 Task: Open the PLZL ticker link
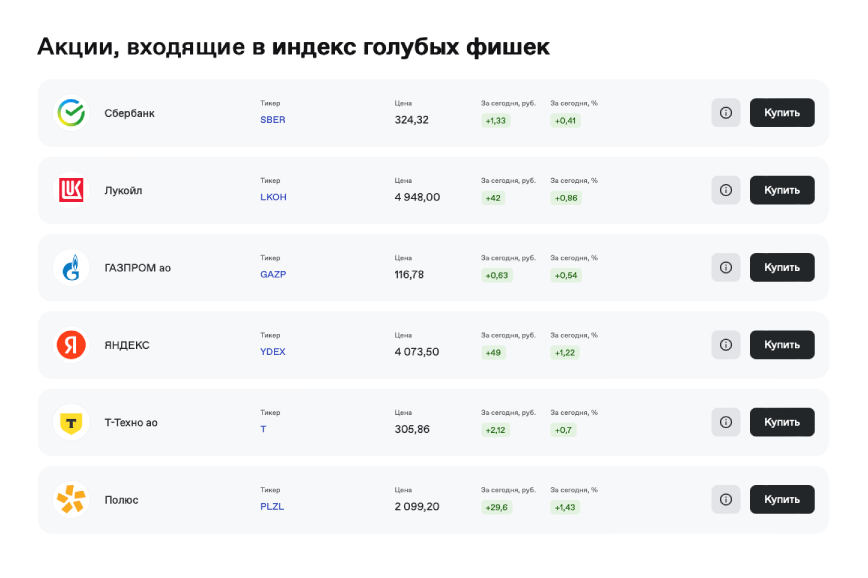click(x=272, y=507)
